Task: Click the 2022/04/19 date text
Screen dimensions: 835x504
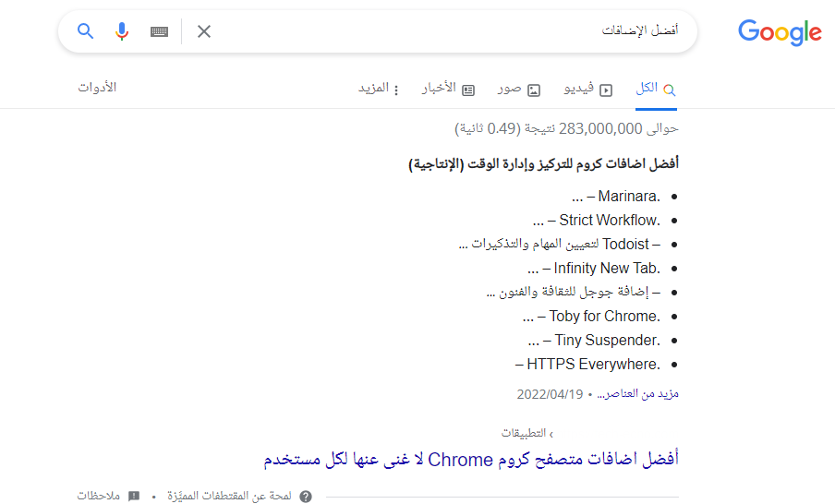Action: [550, 394]
